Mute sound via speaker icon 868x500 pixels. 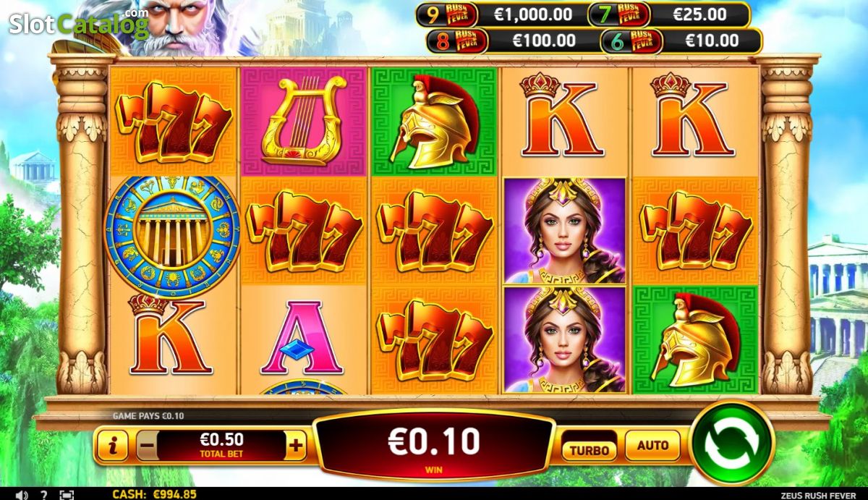[x=22, y=495]
